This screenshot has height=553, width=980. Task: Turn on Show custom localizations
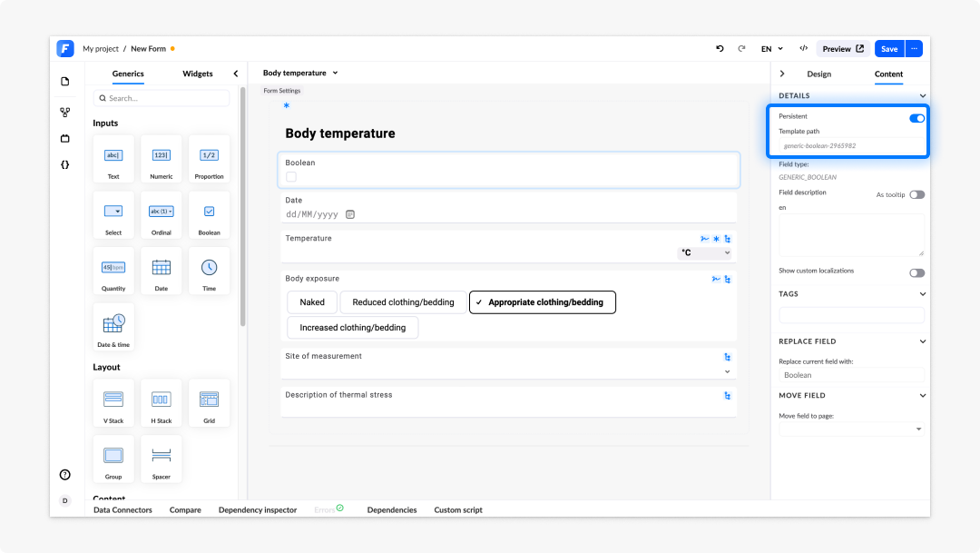point(916,272)
